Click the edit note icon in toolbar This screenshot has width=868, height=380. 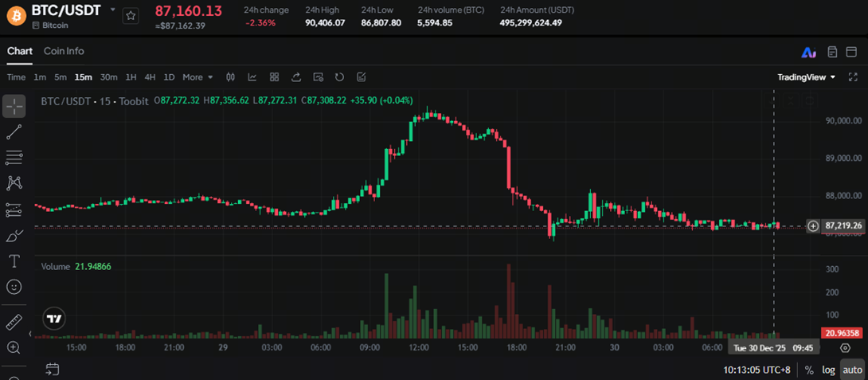click(x=362, y=77)
